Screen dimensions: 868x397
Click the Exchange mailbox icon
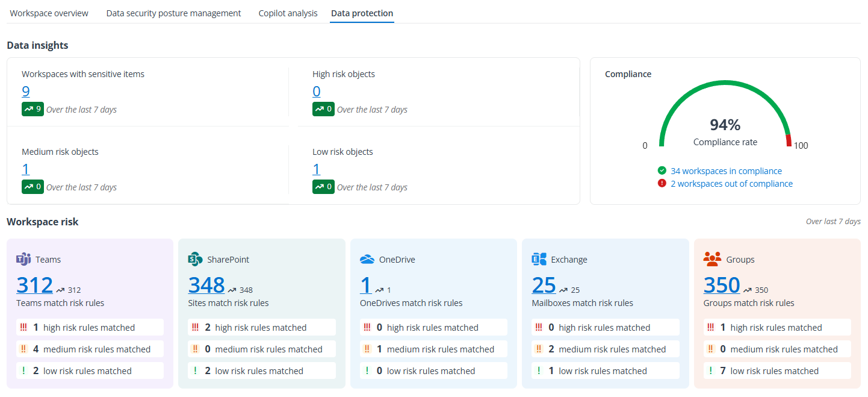tap(540, 259)
